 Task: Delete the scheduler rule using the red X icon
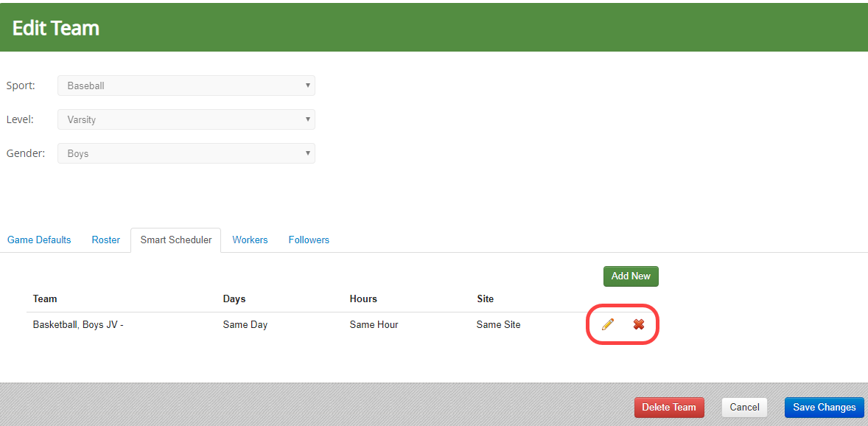(x=638, y=324)
